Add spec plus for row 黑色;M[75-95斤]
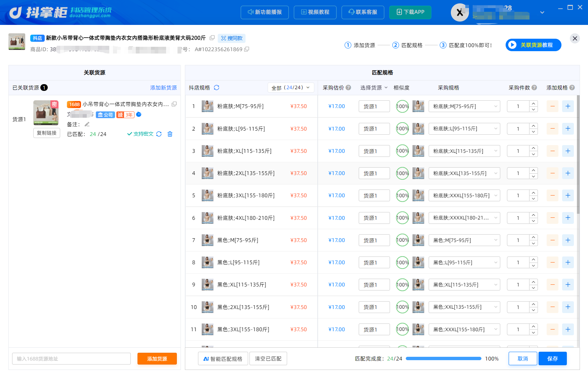Image resolution: width=588 pixels, height=378 pixels. click(x=568, y=240)
